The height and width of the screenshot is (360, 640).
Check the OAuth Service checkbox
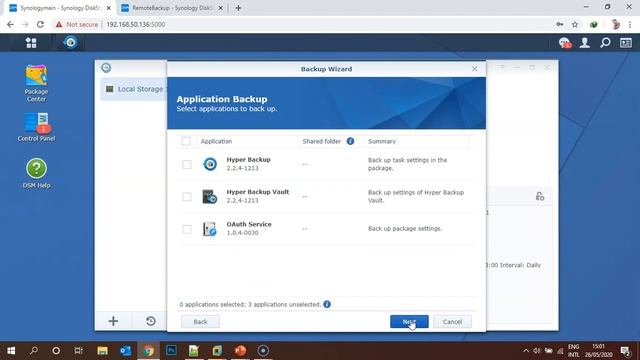click(187, 229)
